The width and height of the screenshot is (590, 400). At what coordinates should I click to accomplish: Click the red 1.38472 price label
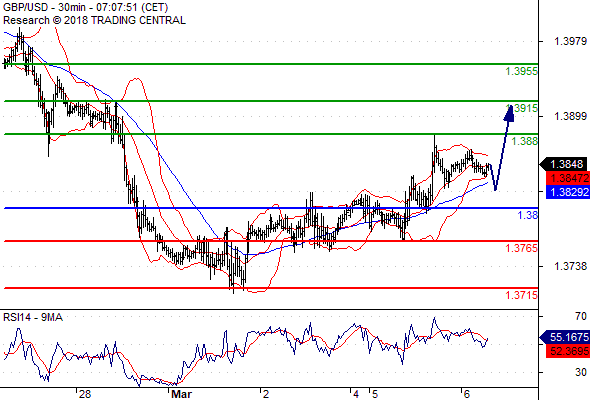pos(568,178)
